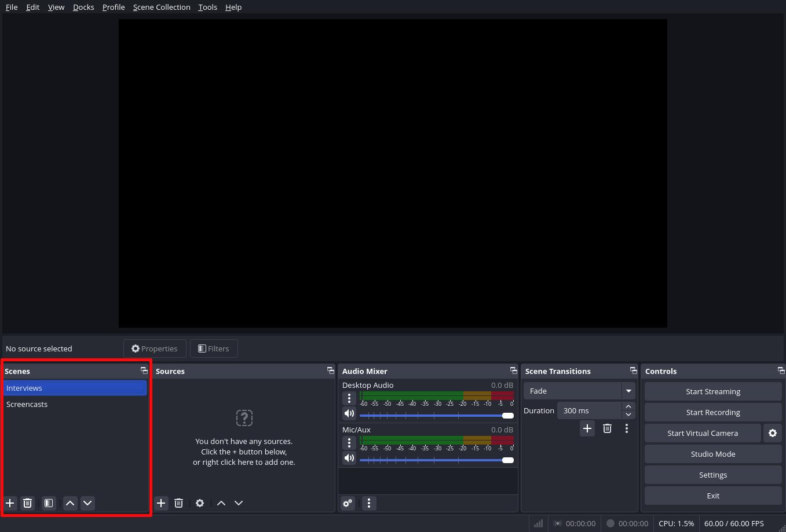This screenshot has width=786, height=532.
Task: Open the Fade transition dropdown
Action: (x=628, y=391)
